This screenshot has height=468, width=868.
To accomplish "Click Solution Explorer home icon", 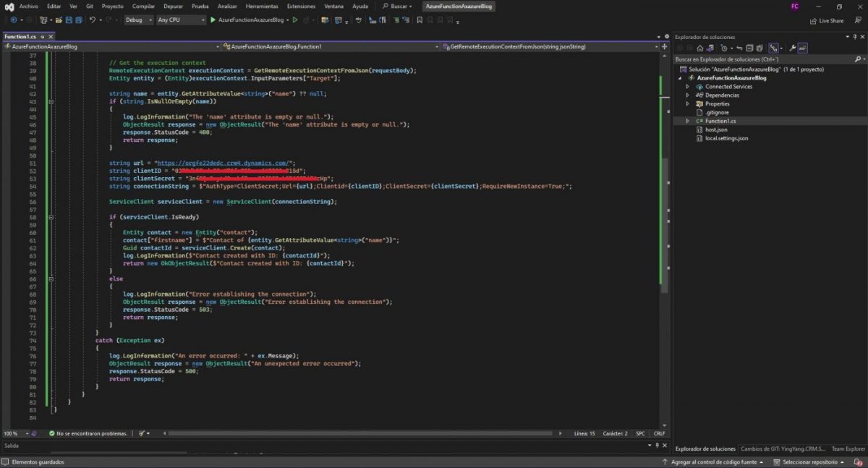I will coord(699,48).
